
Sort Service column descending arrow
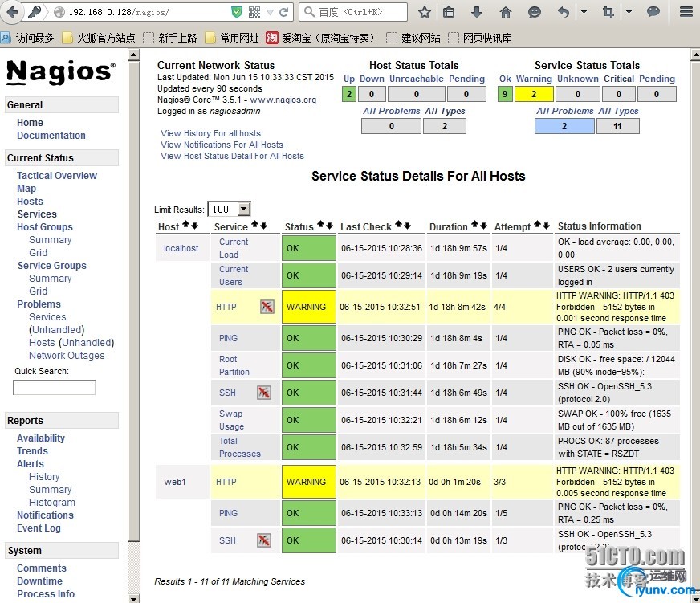(x=263, y=226)
